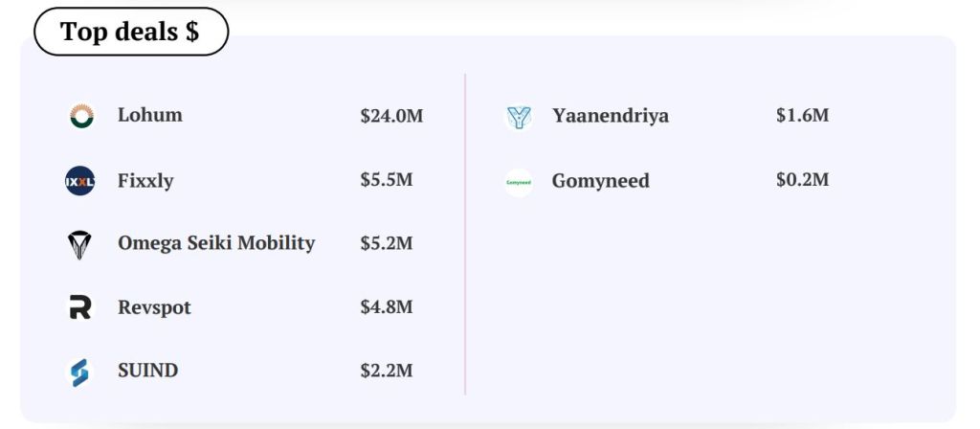Image resolution: width=980 pixels, height=429 pixels.
Task: Click the Fixxly round logo icon
Action: click(x=80, y=181)
